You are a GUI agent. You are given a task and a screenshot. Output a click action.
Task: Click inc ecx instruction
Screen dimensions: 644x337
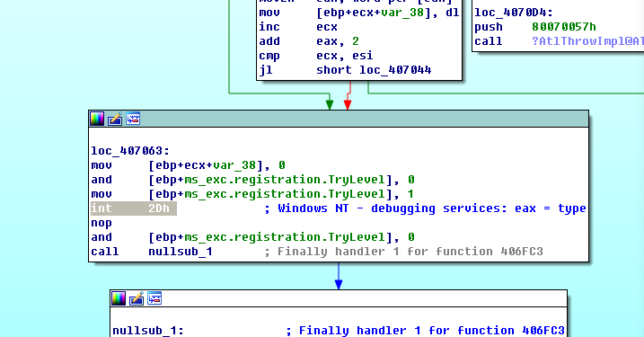tap(298, 27)
